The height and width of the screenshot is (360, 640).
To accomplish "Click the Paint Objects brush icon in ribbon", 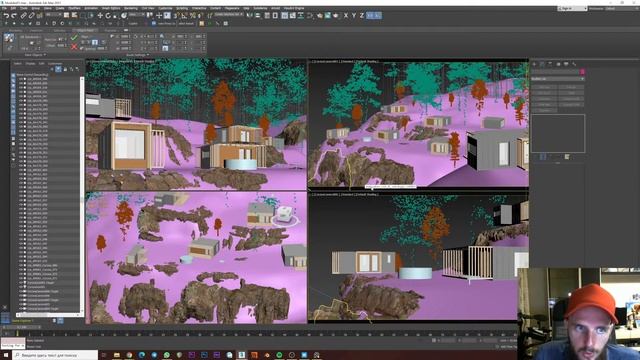I will click(x=9, y=38).
